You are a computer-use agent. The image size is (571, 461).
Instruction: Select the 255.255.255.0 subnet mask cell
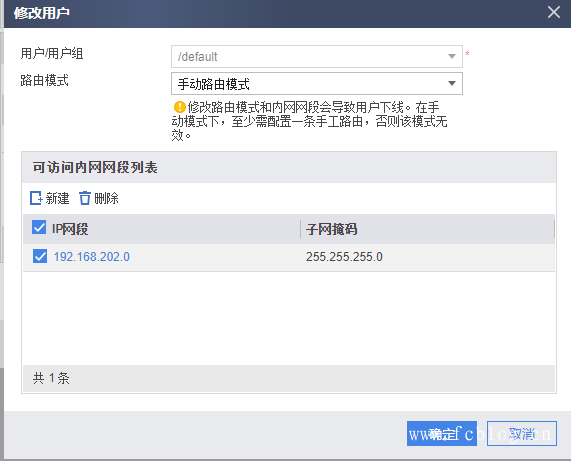344,257
